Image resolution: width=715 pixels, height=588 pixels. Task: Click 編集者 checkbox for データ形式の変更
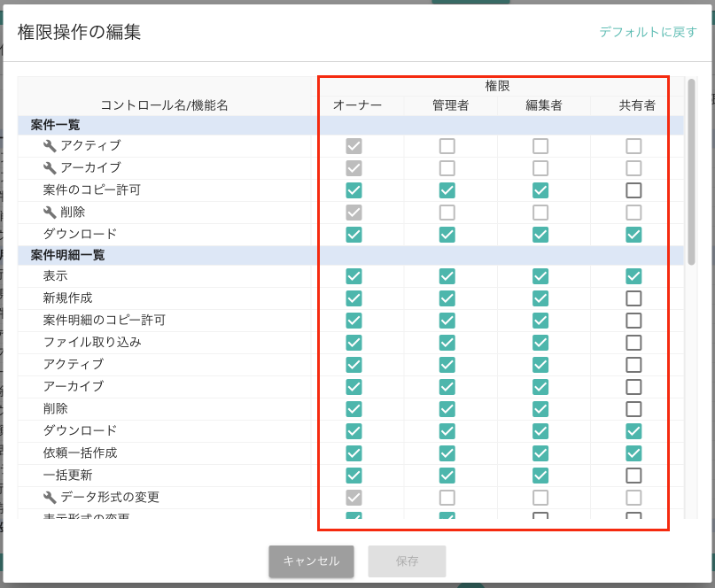tap(540, 498)
